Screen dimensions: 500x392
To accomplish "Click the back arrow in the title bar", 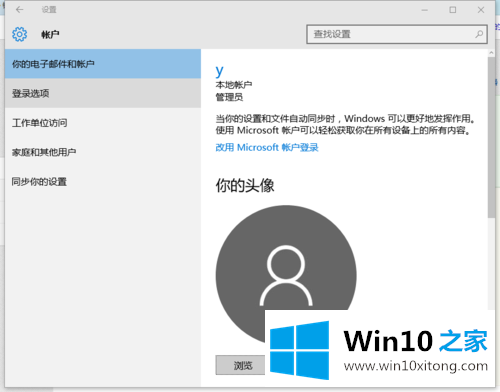I will pyautogui.click(x=19, y=10).
